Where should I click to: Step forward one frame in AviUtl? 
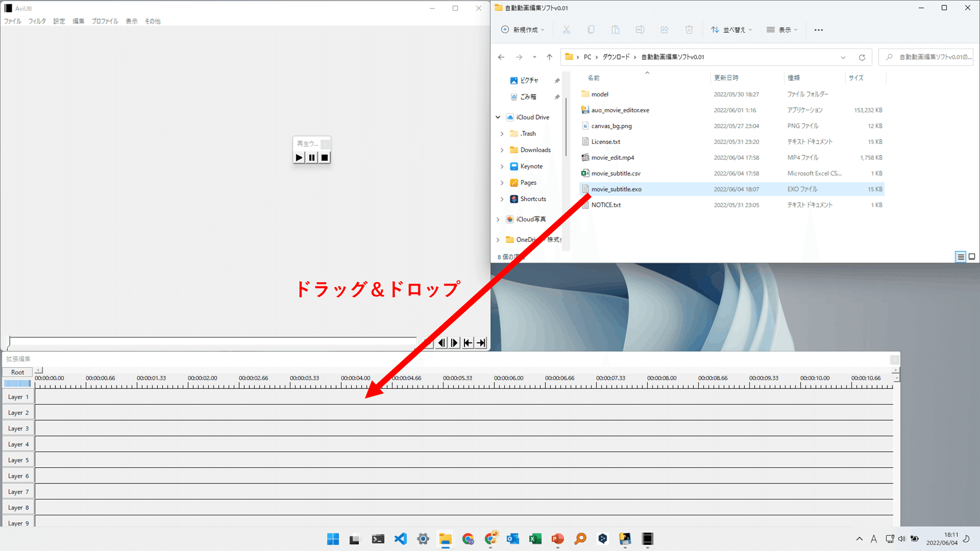455,343
